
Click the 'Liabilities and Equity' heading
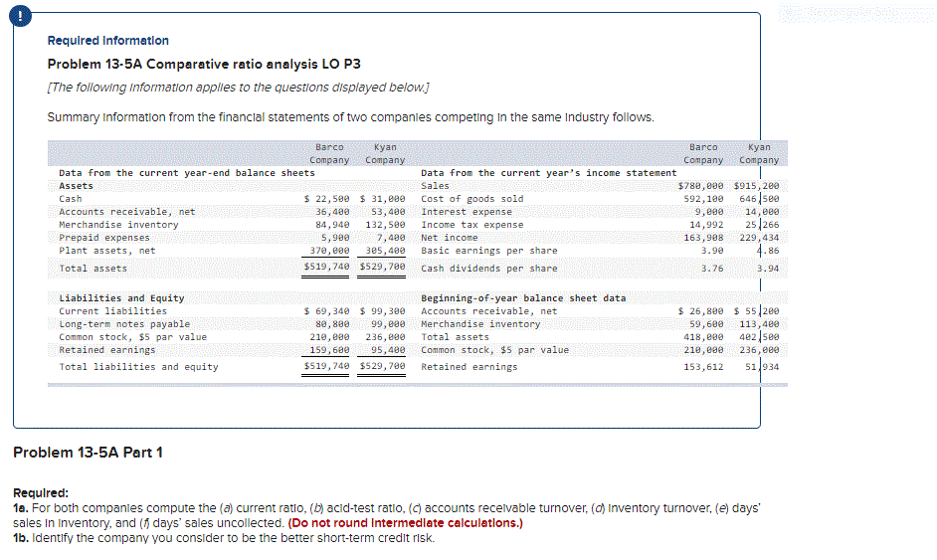point(121,297)
